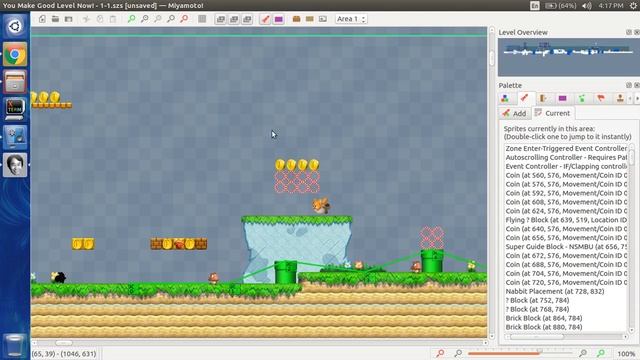Select Autoscrolling Controller list entry
This screenshot has height=360, width=640.
pyautogui.click(x=566, y=158)
